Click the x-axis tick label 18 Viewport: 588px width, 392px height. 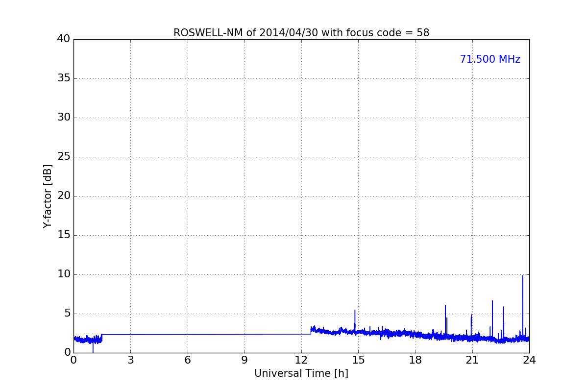coord(416,360)
